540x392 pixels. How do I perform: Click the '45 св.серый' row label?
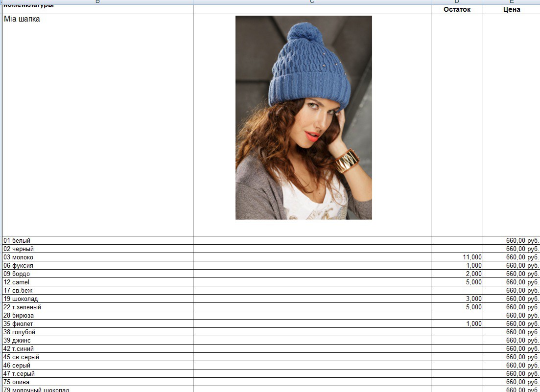tap(22, 357)
